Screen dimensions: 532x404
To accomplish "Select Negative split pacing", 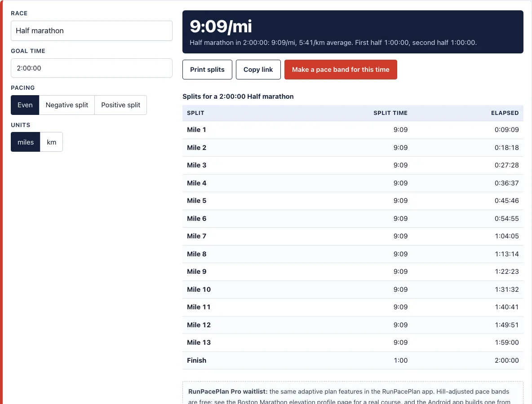I will point(67,105).
